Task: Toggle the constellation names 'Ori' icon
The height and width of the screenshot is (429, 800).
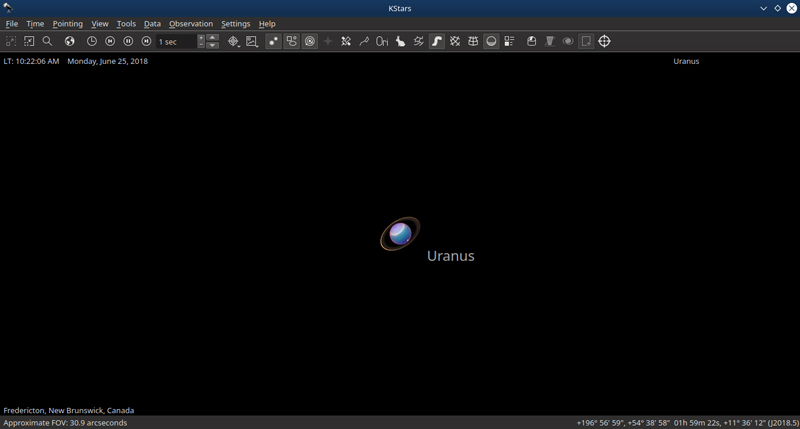Action: point(382,41)
